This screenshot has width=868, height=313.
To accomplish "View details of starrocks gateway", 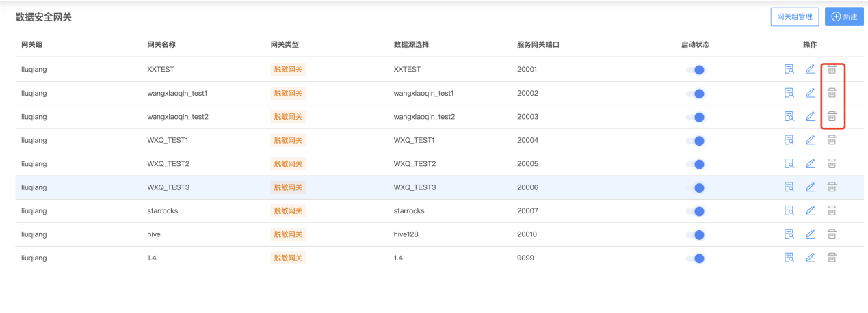I will [789, 210].
